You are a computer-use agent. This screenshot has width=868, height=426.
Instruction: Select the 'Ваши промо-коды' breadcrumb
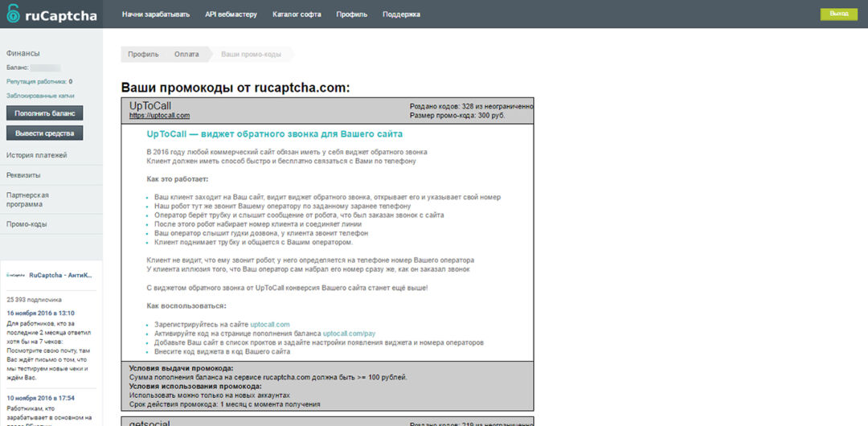pos(252,55)
